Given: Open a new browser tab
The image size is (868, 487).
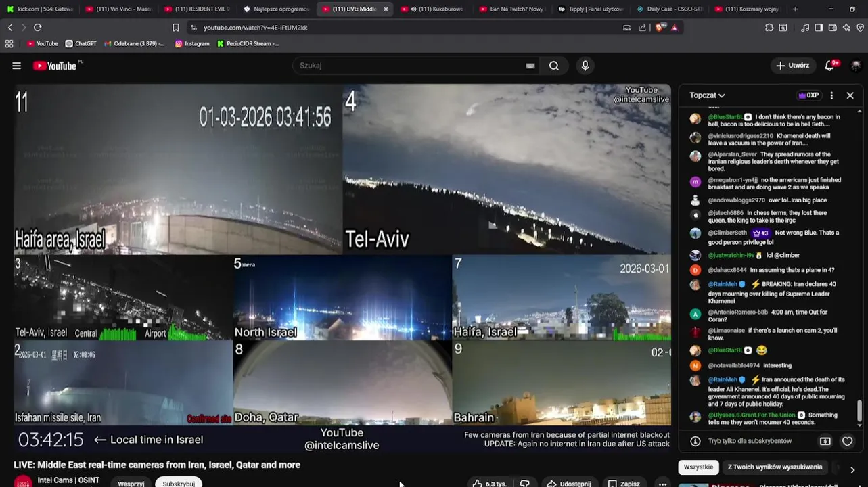Looking at the screenshot, I should [x=795, y=9].
